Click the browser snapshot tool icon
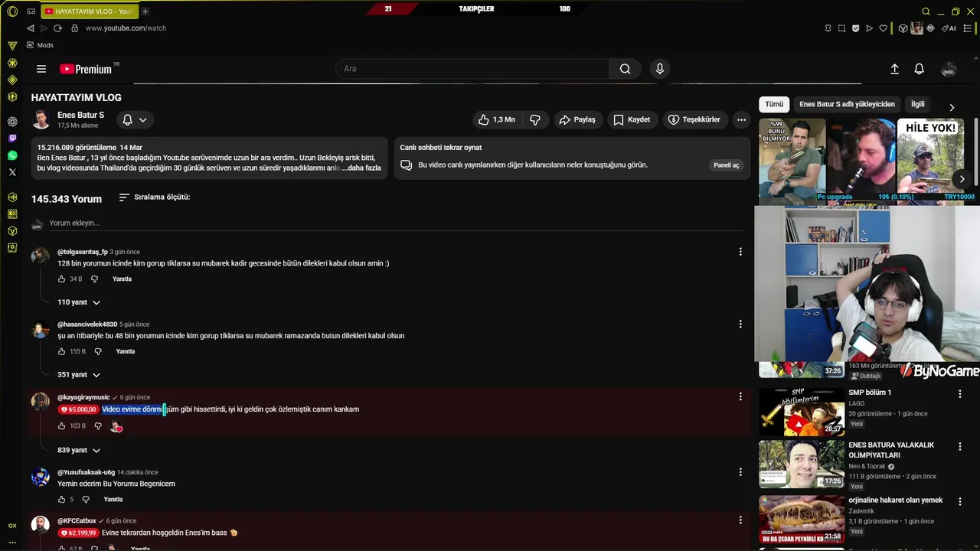Viewport: 980px width, 551px height. tap(841, 28)
